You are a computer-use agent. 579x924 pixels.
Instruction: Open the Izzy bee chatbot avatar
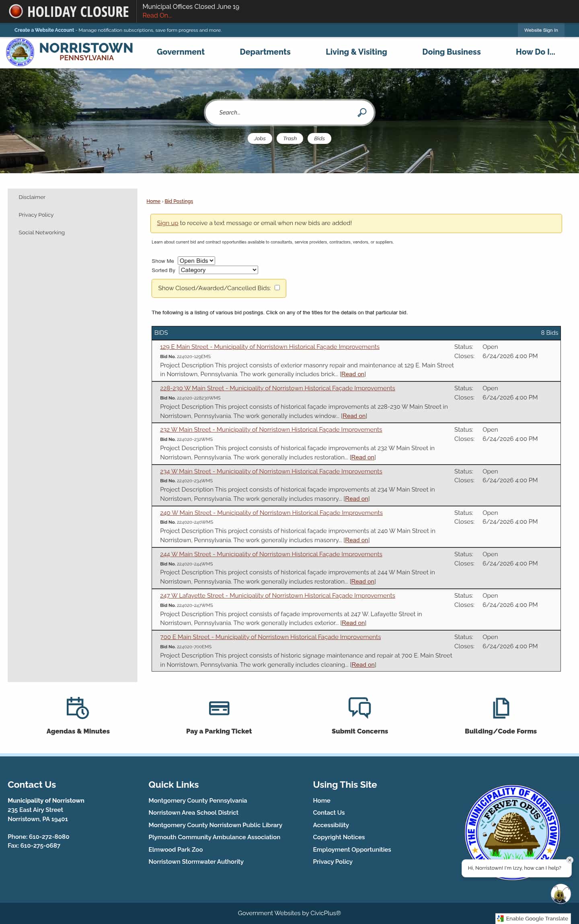[x=561, y=893]
